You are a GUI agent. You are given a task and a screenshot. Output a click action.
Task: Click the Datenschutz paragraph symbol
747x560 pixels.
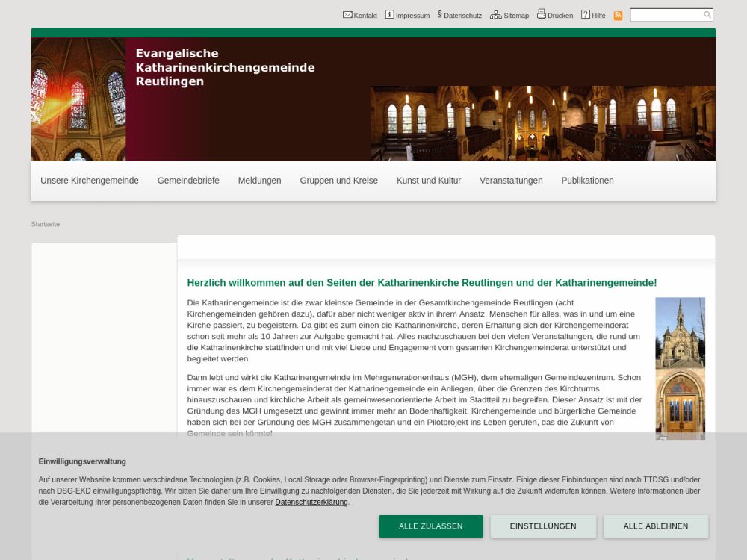[x=440, y=14]
